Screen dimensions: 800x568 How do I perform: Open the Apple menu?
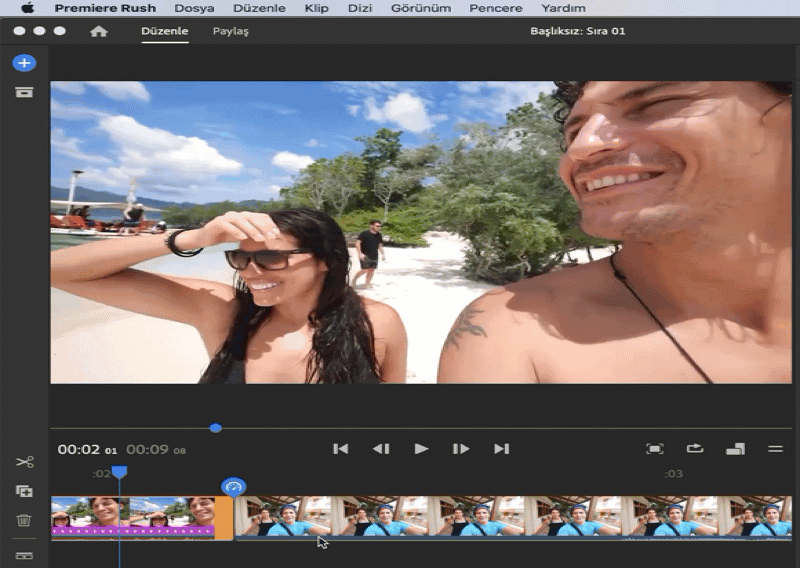click(x=27, y=8)
